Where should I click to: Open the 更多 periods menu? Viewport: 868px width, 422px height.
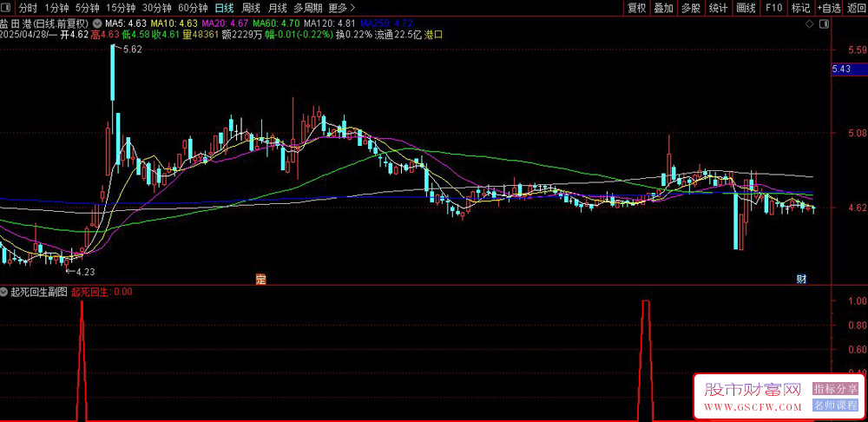click(x=341, y=8)
